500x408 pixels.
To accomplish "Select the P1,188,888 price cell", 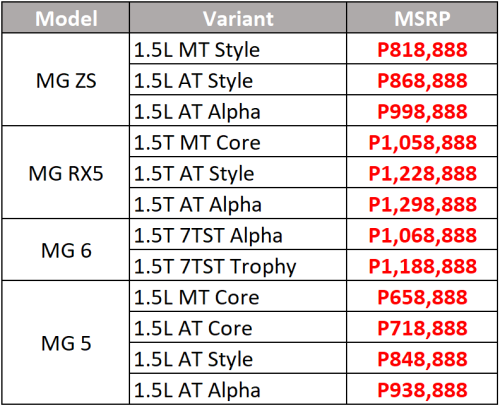I will click(422, 265).
